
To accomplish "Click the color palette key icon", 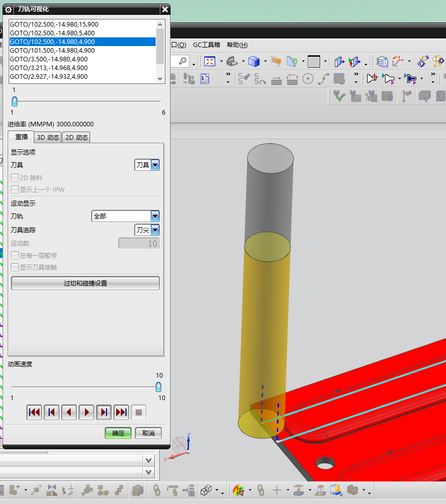I will [x=438, y=61].
